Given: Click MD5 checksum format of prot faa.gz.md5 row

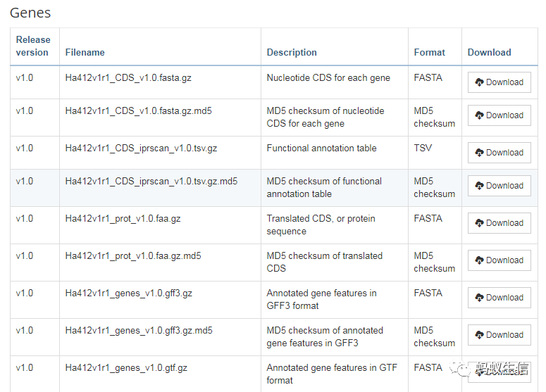Looking at the screenshot, I should click(x=434, y=262).
